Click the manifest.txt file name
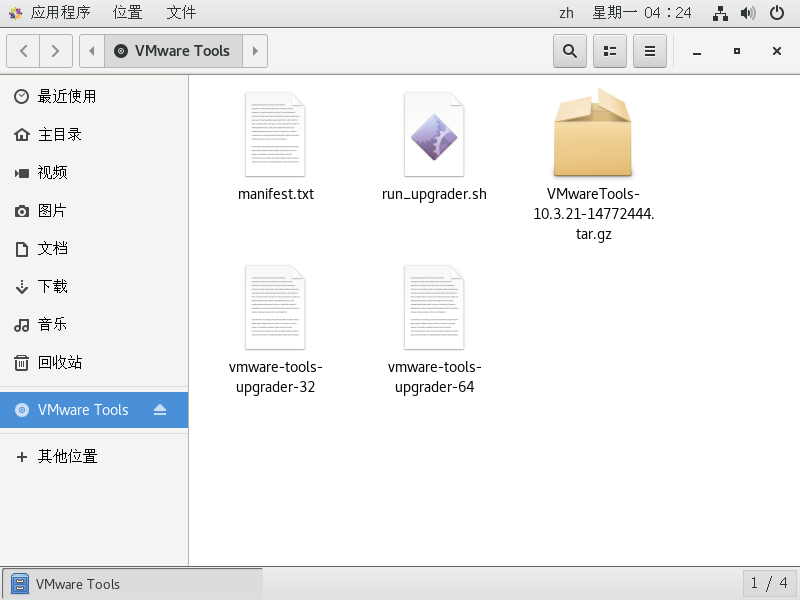Viewport: 800px width, 600px height. (x=276, y=194)
